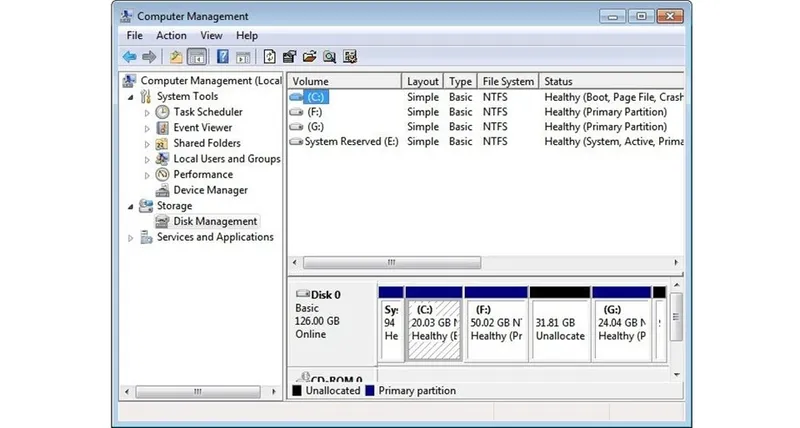Open Device Manager in System Tools
The image size is (800, 428).
(x=210, y=190)
